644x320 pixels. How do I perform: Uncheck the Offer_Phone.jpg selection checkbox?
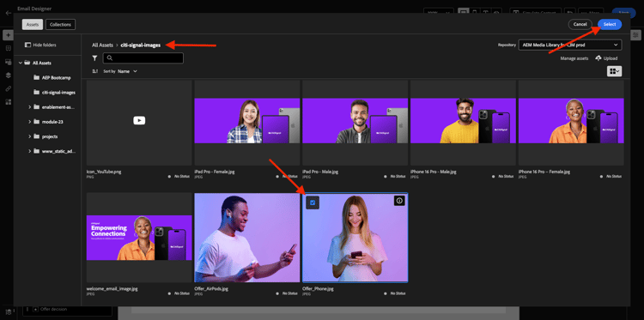313,202
